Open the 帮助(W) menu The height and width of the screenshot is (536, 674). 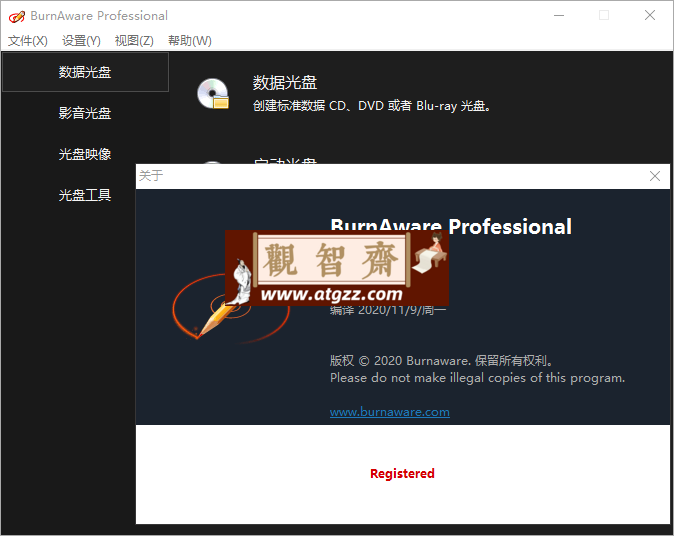(190, 41)
